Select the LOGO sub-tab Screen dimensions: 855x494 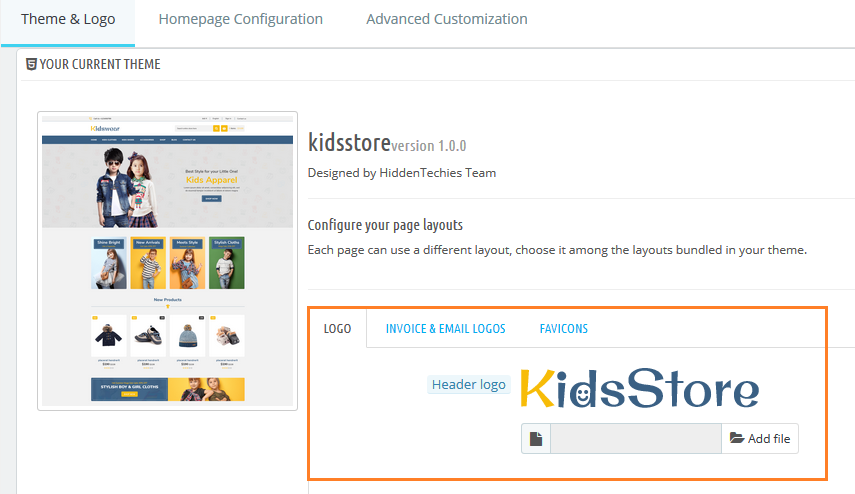337,328
